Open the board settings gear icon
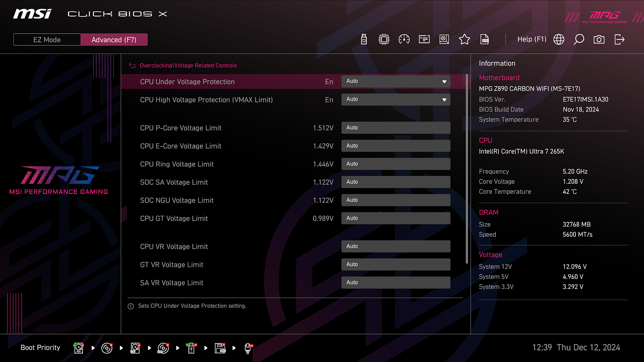This screenshot has width=644, height=362. click(444, 39)
